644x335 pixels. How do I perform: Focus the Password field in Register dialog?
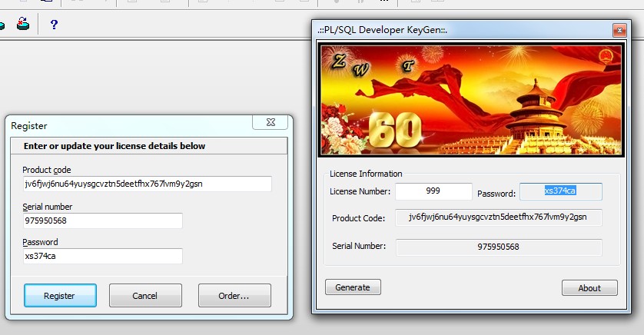tap(103, 256)
